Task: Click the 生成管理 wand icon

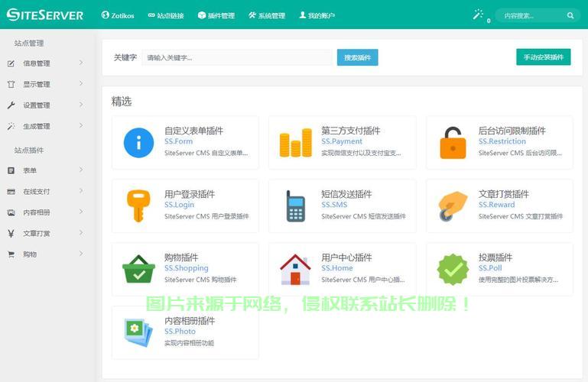Action: (x=11, y=126)
